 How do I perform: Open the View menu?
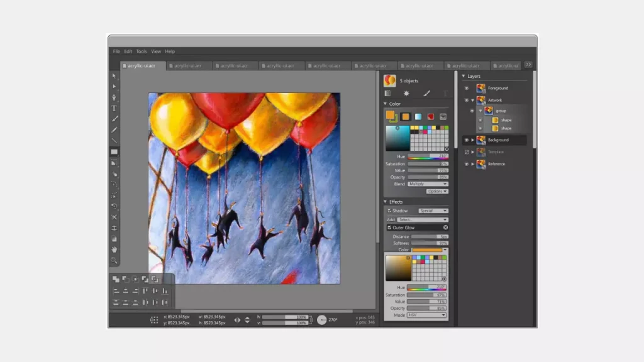156,52
